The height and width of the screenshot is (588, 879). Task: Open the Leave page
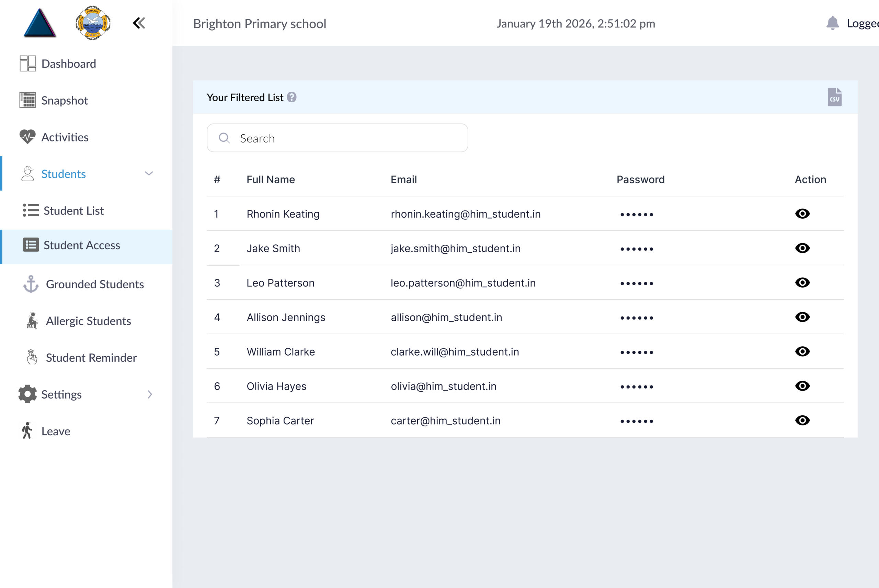click(x=56, y=431)
